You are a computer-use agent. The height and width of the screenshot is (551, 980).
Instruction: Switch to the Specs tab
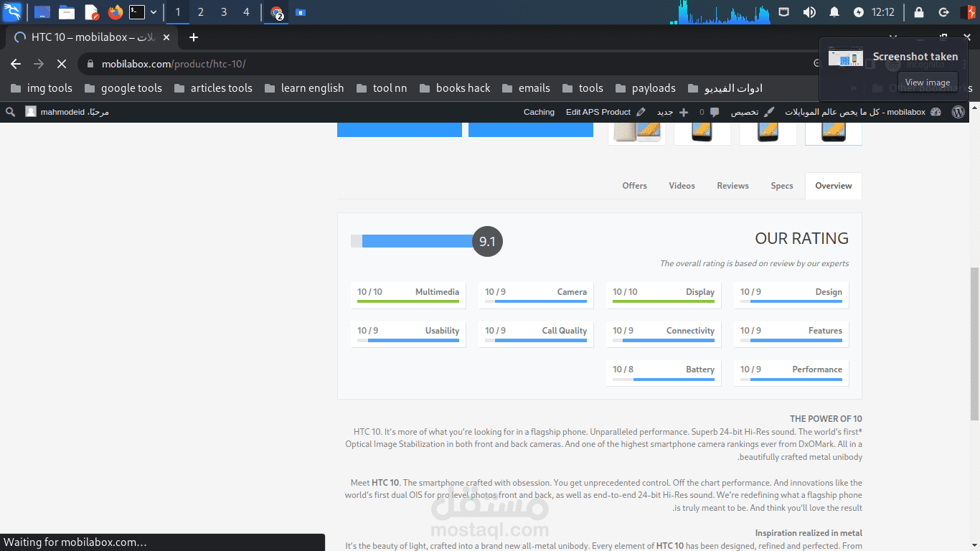click(x=782, y=186)
